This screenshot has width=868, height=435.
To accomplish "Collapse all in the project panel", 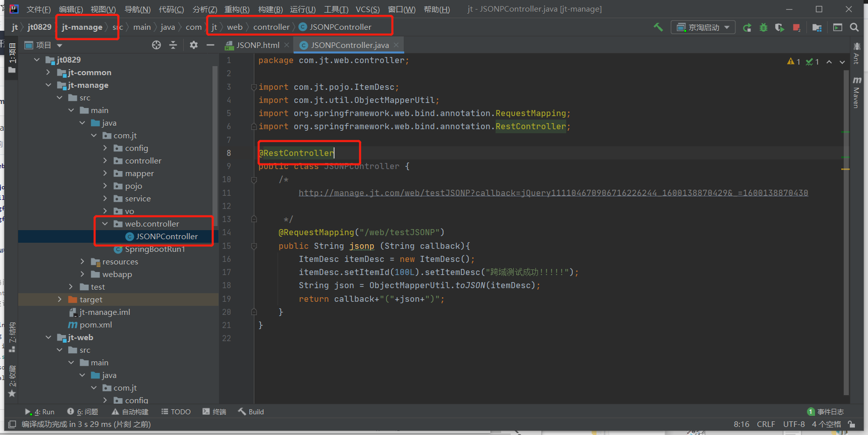I will coord(173,45).
